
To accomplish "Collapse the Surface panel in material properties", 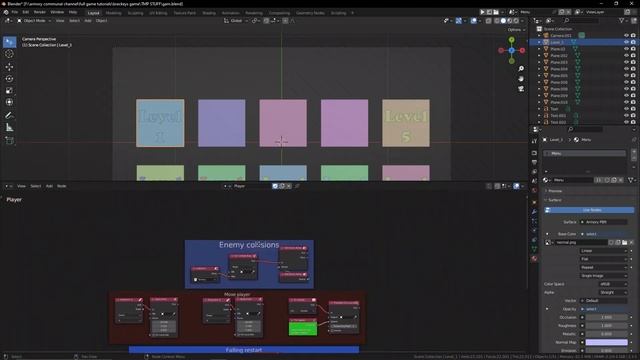I will [x=554, y=200].
